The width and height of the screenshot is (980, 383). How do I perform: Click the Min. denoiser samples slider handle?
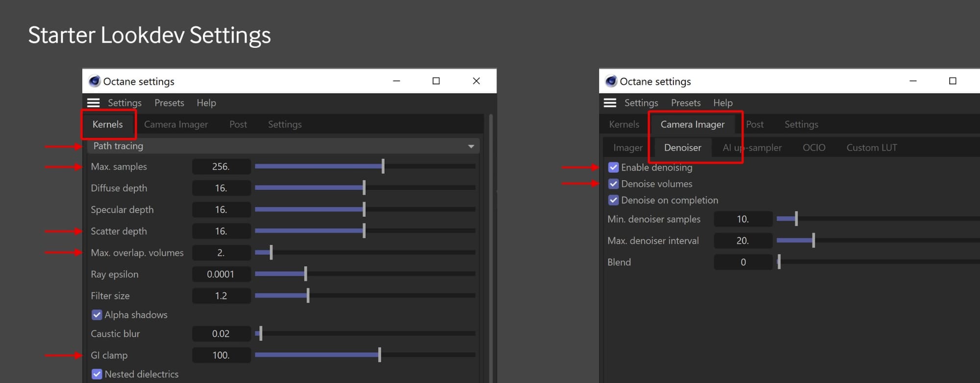click(796, 219)
